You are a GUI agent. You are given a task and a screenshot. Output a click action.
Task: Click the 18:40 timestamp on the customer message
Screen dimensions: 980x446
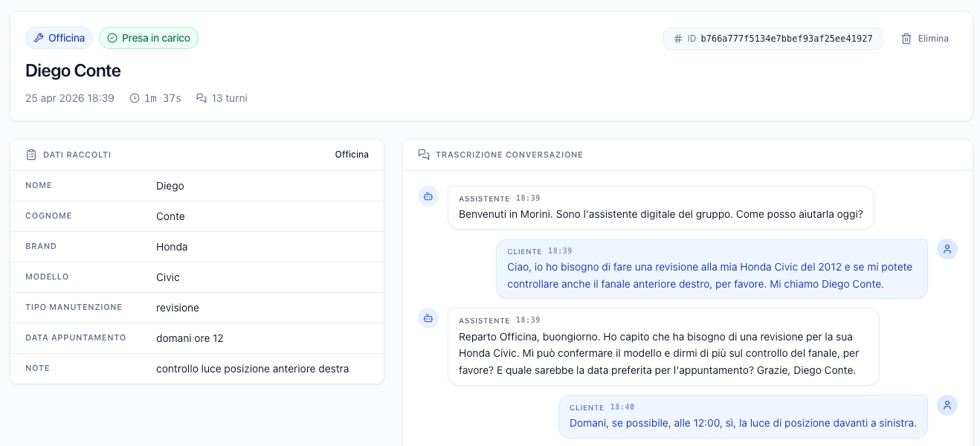[x=622, y=407]
